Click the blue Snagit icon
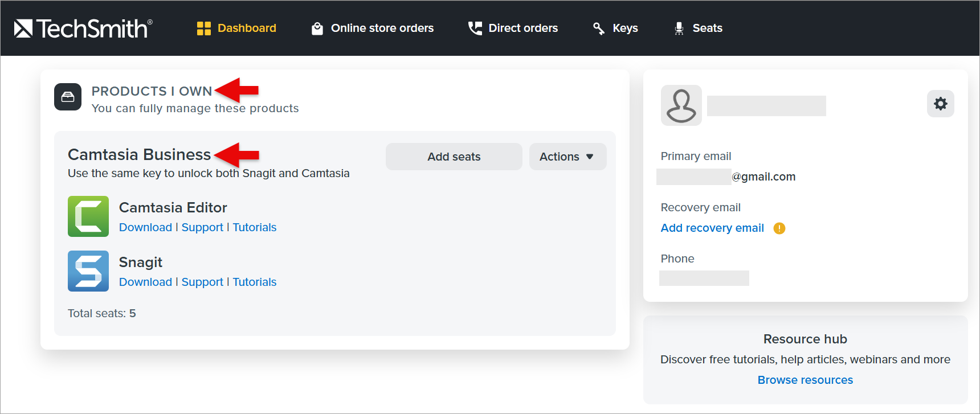 (88, 271)
